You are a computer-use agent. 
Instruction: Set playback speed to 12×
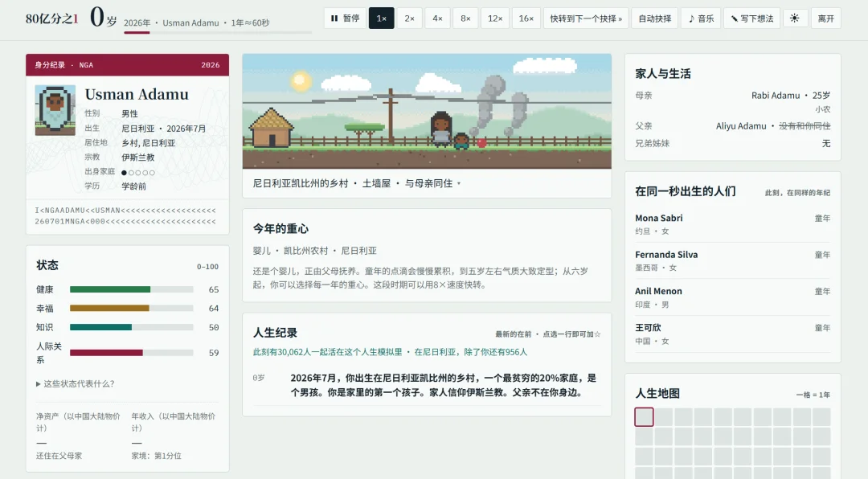(495, 18)
